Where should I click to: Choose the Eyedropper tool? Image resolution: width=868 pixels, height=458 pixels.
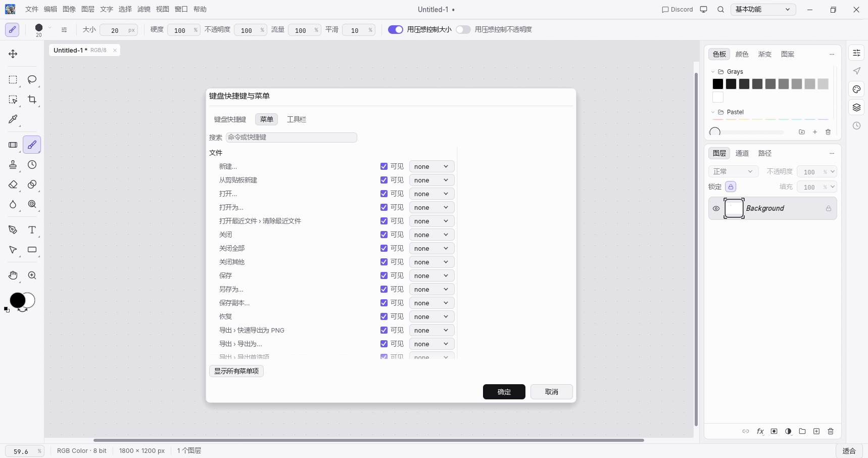tap(13, 119)
